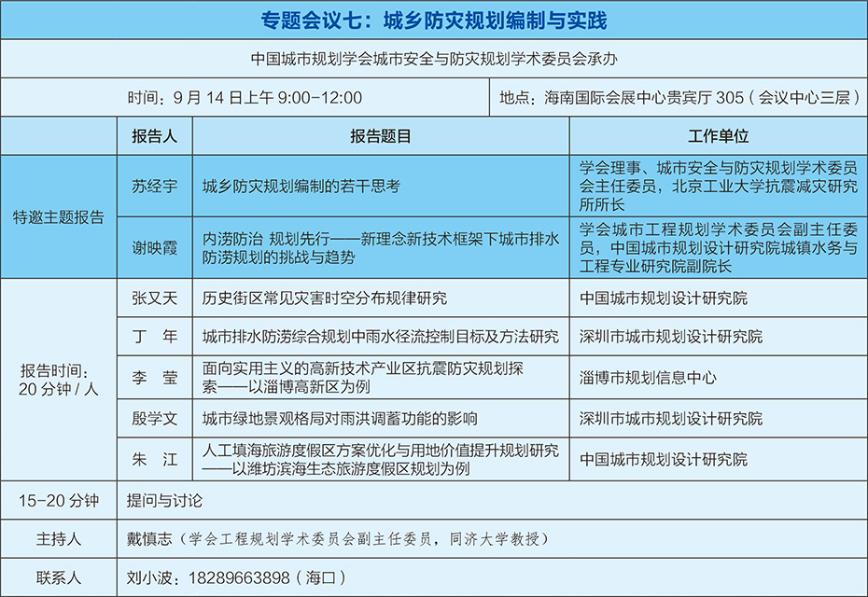Select speaker 张又天 in the table

click(x=154, y=298)
